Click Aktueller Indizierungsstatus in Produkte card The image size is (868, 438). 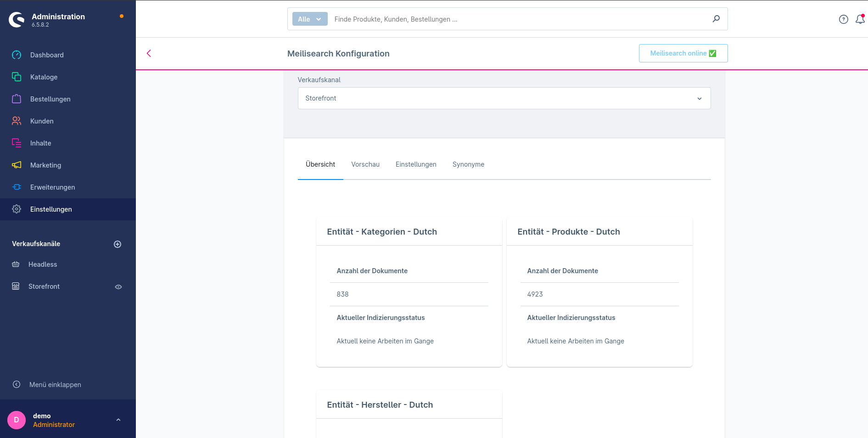(571, 318)
